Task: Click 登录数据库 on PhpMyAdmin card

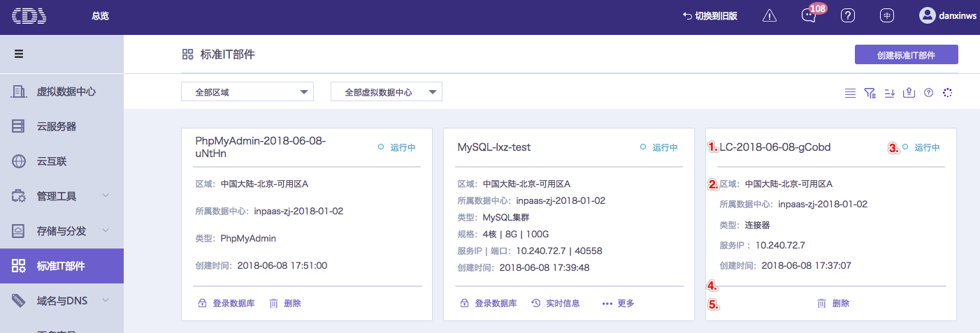Action: [234, 303]
